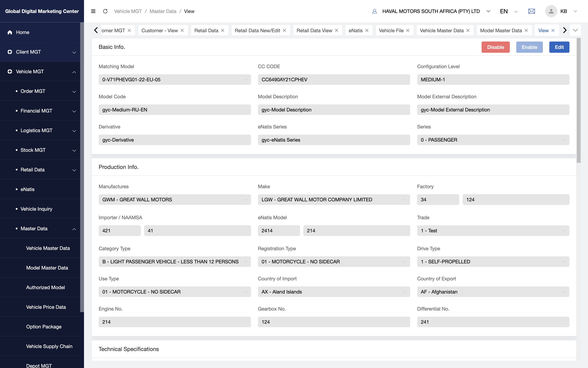Click the red Disable button
The image size is (588, 368).
(495, 47)
